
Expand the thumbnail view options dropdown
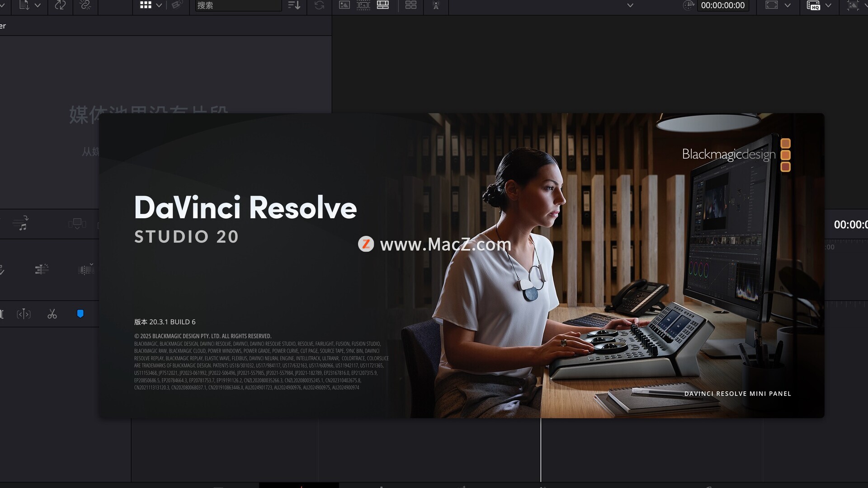159,5
